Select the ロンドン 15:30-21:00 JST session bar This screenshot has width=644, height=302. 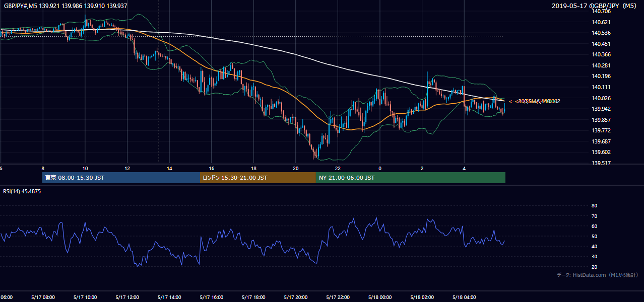click(x=258, y=178)
